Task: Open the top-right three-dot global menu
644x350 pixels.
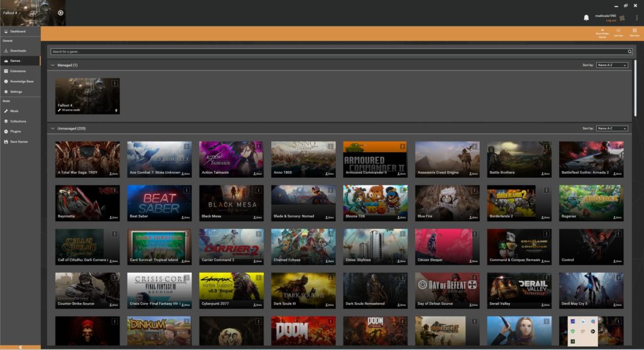Action: [636, 18]
